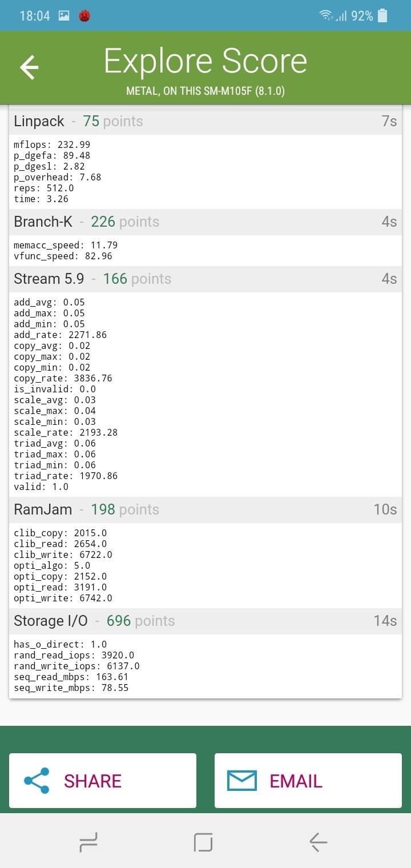Collapse the Branch-K section header

coord(205,222)
